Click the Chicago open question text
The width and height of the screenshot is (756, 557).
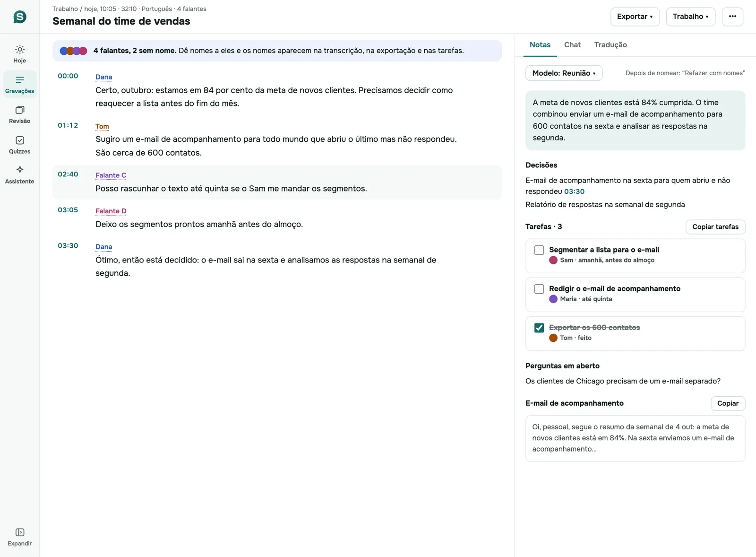tap(623, 381)
